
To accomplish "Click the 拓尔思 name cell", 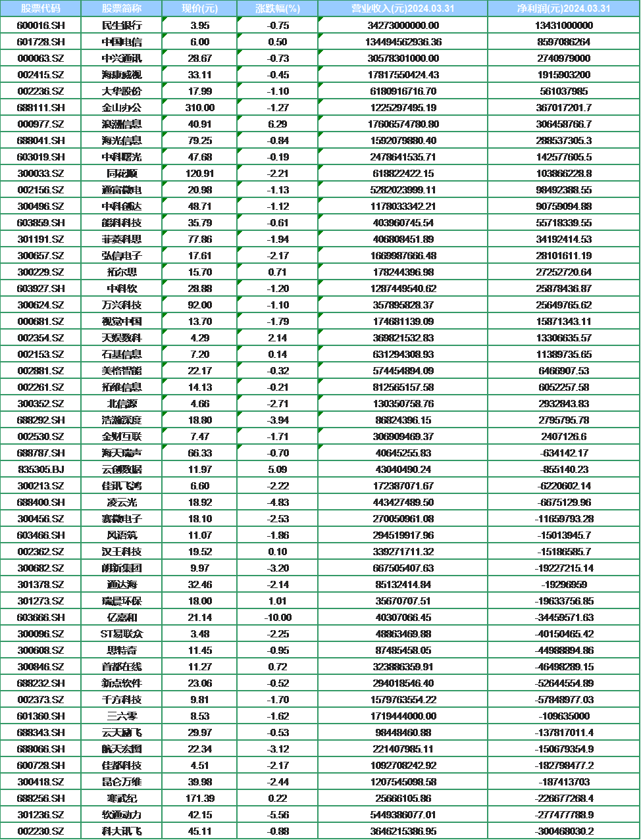I will [x=122, y=272].
